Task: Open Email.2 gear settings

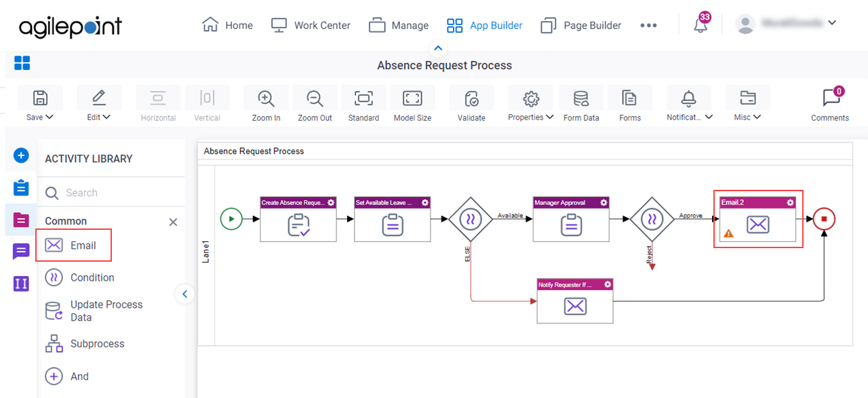Action: pyautogui.click(x=791, y=202)
